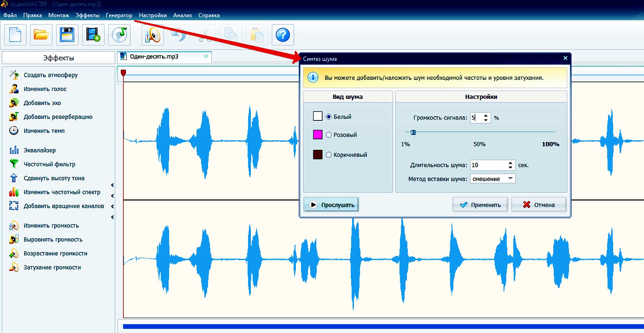The height and width of the screenshot is (333, 644).
Task: Click the pink noise color swatch
Action: (x=318, y=135)
